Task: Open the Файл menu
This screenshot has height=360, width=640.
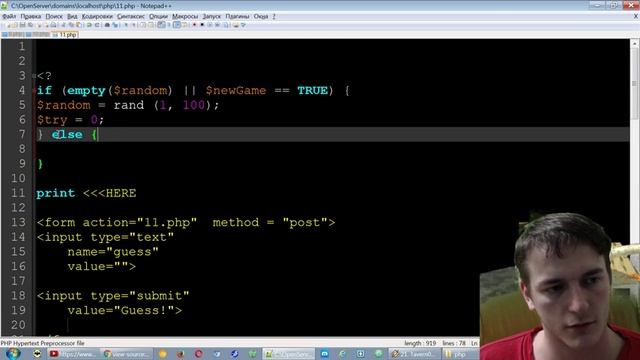Action: click(9, 16)
